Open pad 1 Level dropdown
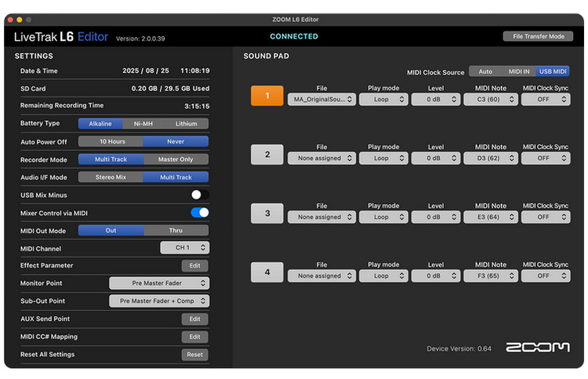This screenshot has height=379, width=588. [436, 100]
